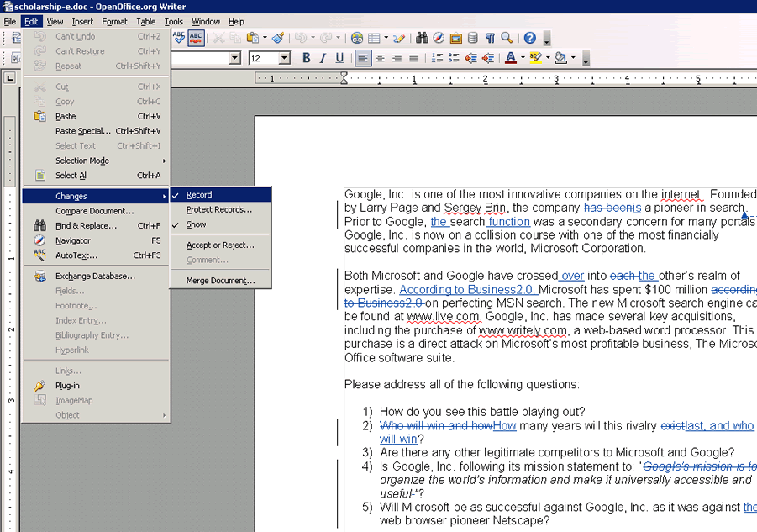
Task: Click the Data Sources database icon
Action: (473, 38)
